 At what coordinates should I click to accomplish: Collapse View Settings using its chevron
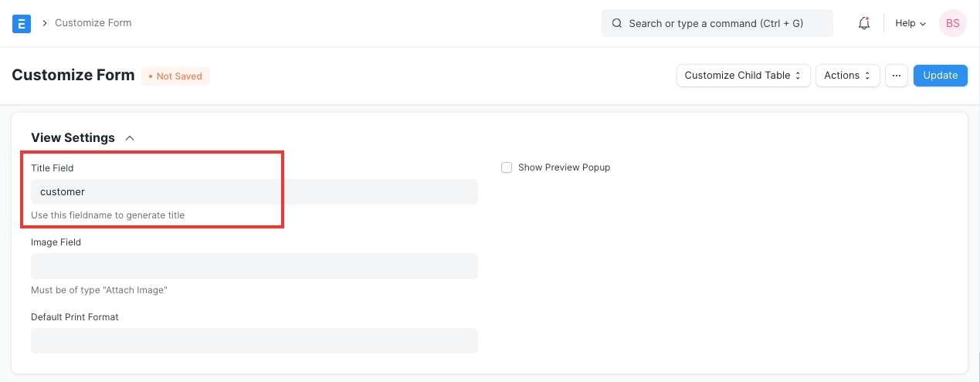click(130, 138)
